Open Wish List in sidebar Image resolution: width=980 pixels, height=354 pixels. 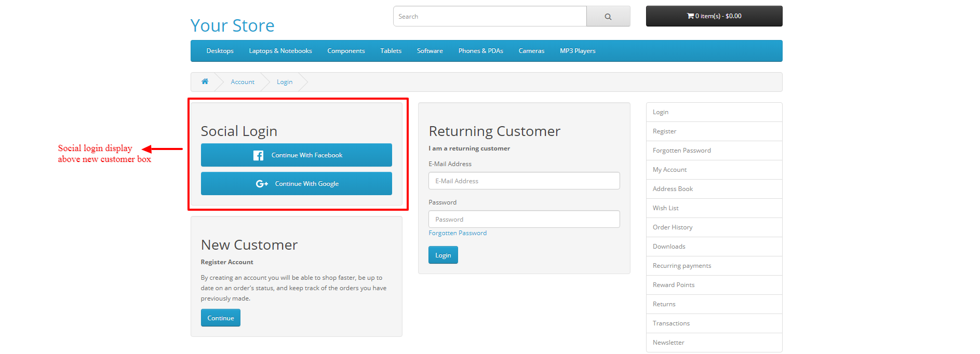click(665, 208)
